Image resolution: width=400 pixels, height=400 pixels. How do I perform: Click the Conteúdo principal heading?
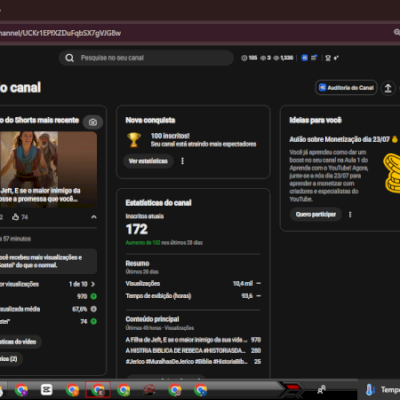pos(152,319)
